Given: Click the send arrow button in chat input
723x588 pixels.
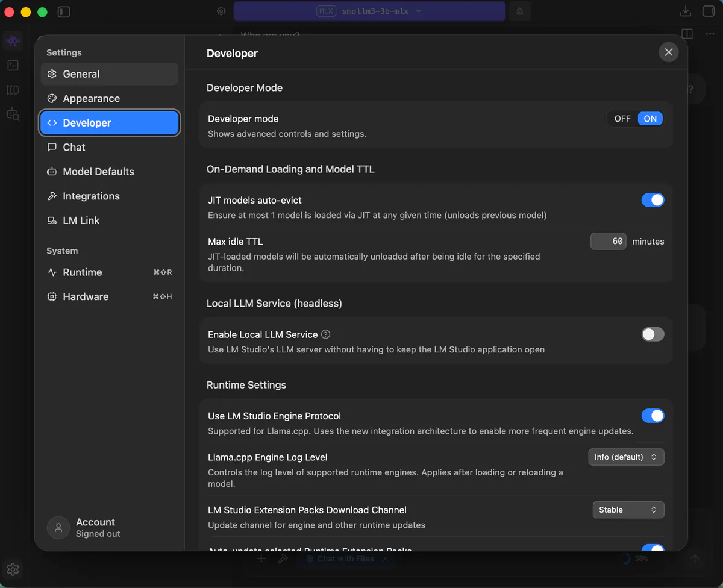Looking at the screenshot, I should click(x=695, y=559).
